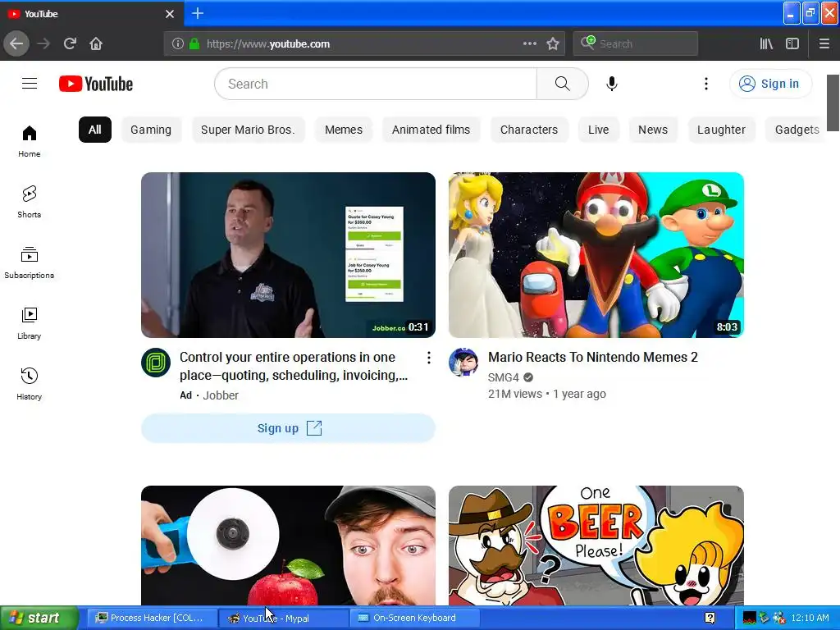Open Mario Reacts To Nintendo Memes 2 thumbnail
The width and height of the screenshot is (840, 630).
(x=596, y=255)
